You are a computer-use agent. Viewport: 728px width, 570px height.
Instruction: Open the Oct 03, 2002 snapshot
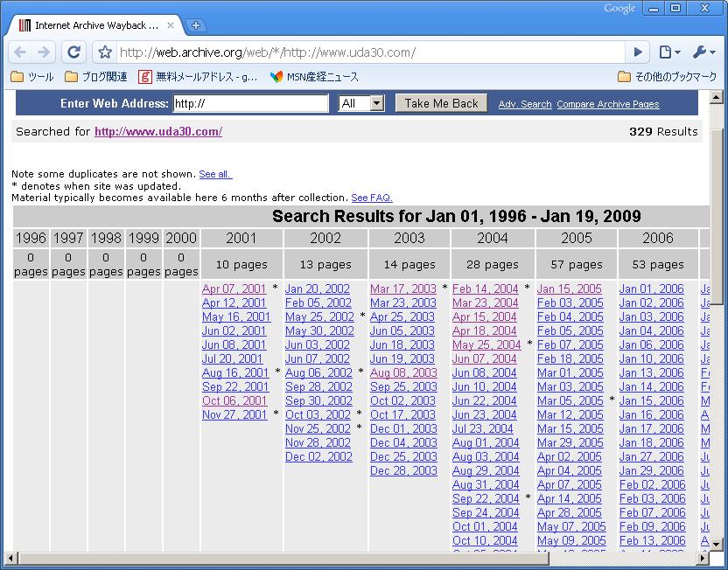[x=318, y=414]
